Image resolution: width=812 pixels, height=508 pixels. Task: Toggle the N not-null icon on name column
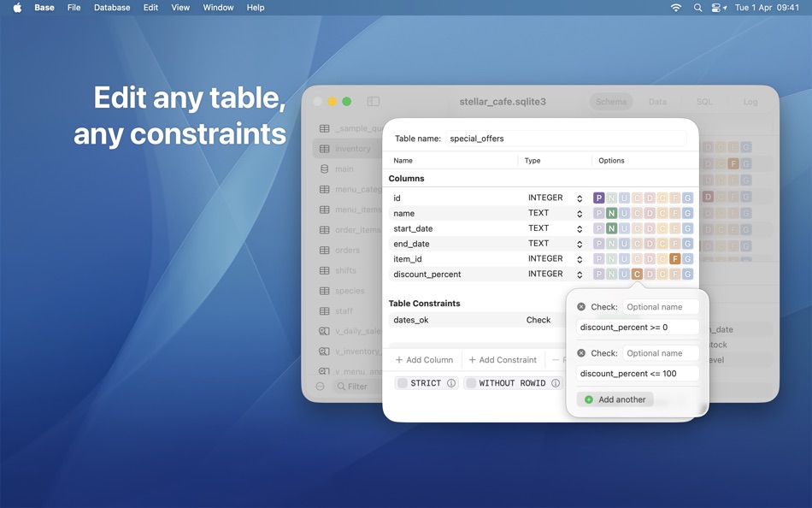click(611, 213)
